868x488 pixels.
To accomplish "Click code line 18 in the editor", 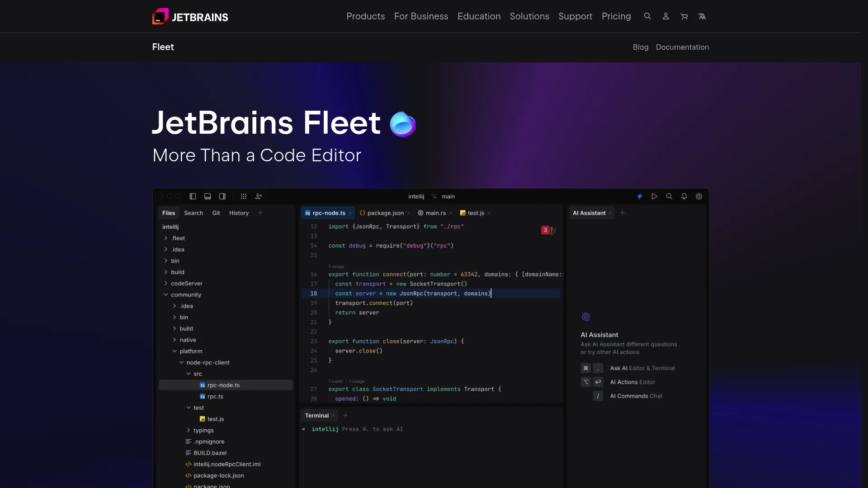I will click(431, 294).
